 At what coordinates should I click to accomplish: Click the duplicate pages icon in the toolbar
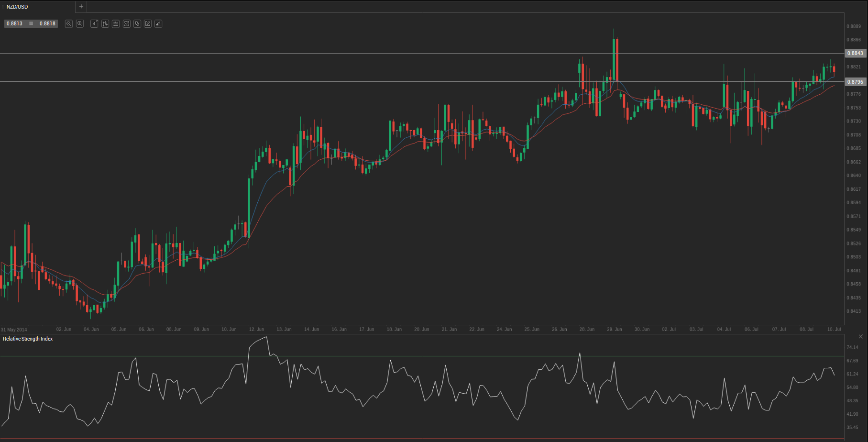click(x=137, y=23)
